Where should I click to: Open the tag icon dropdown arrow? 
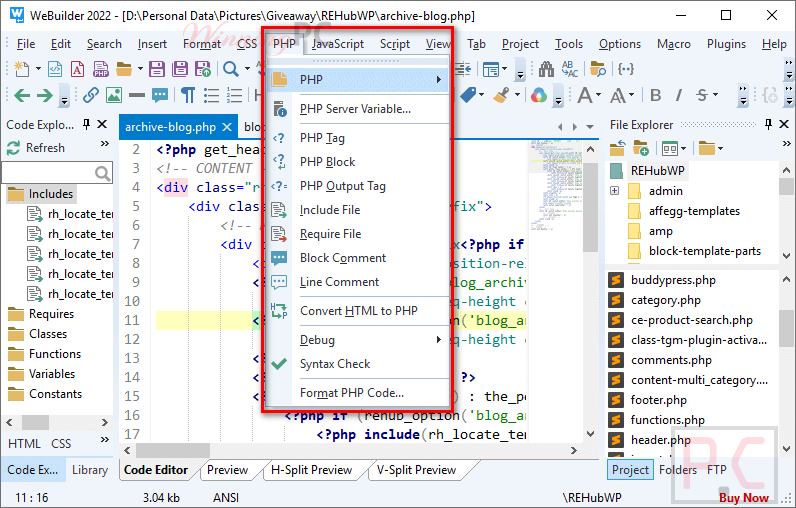pos(481,95)
